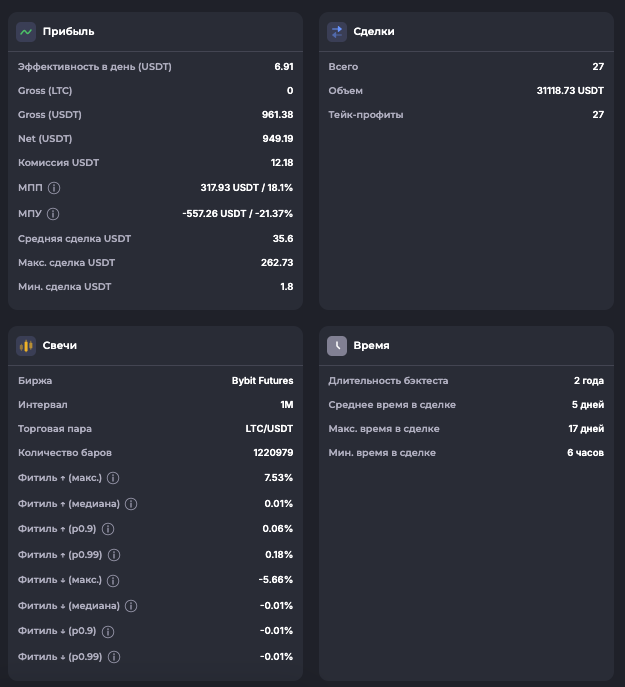
Task: Open info icon beside Фитиль ↑ (макс.)
Action: tap(113, 478)
